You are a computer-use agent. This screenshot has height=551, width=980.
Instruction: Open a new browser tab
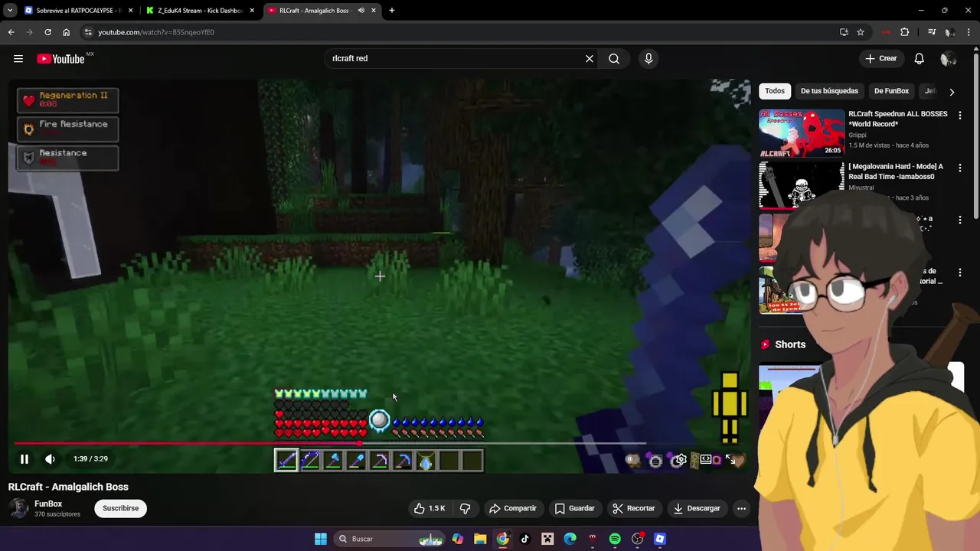point(392,11)
